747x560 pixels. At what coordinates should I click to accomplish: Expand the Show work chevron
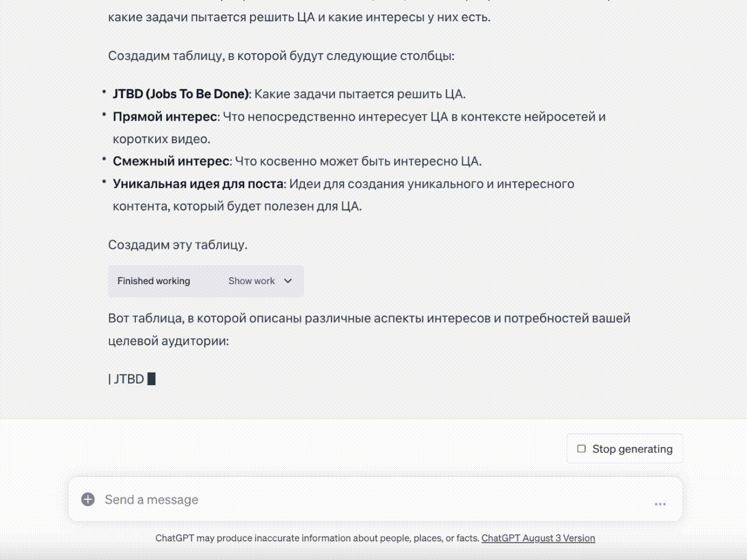coord(288,281)
